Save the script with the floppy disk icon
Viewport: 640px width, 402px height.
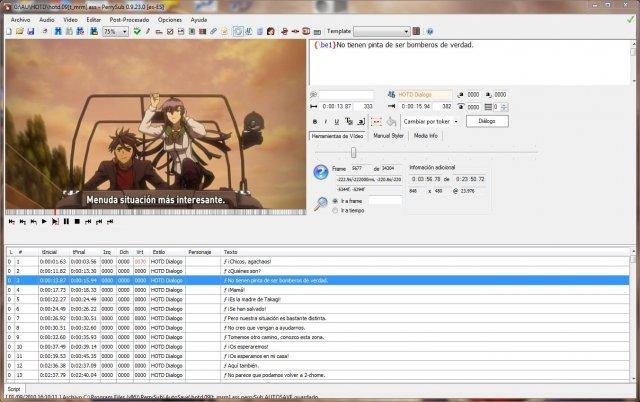pos(31,31)
